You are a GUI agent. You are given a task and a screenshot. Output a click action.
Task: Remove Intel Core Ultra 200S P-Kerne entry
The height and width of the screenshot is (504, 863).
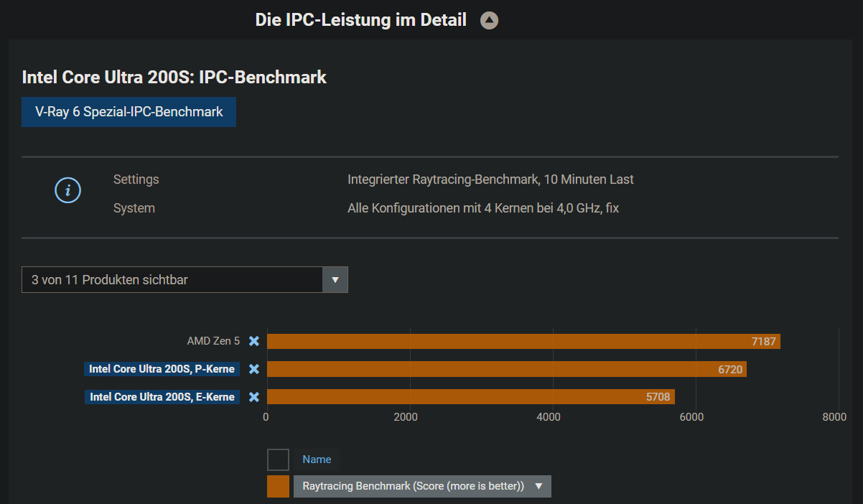253,369
